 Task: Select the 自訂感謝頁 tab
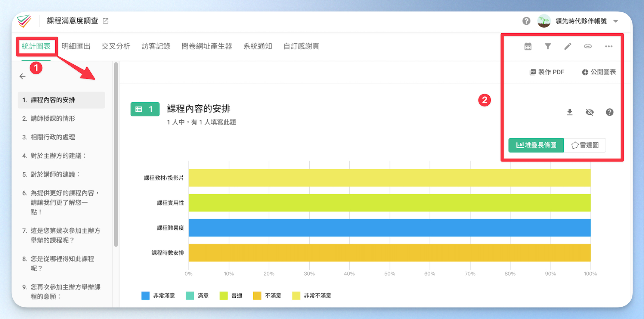[301, 46]
